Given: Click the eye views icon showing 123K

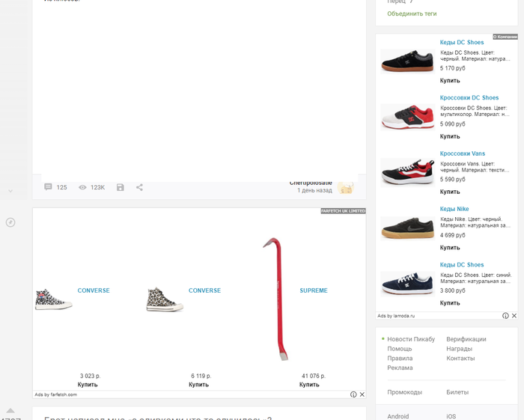Looking at the screenshot, I should point(82,187).
